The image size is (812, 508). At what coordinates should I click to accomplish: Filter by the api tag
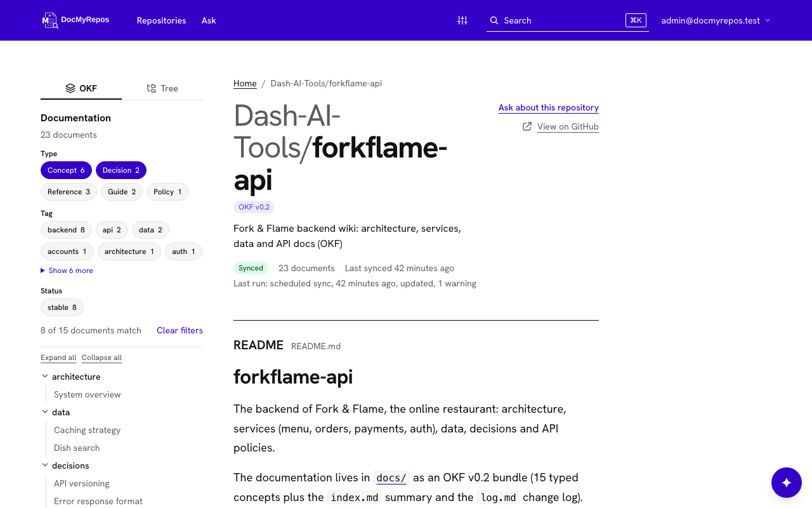pyautogui.click(x=112, y=230)
